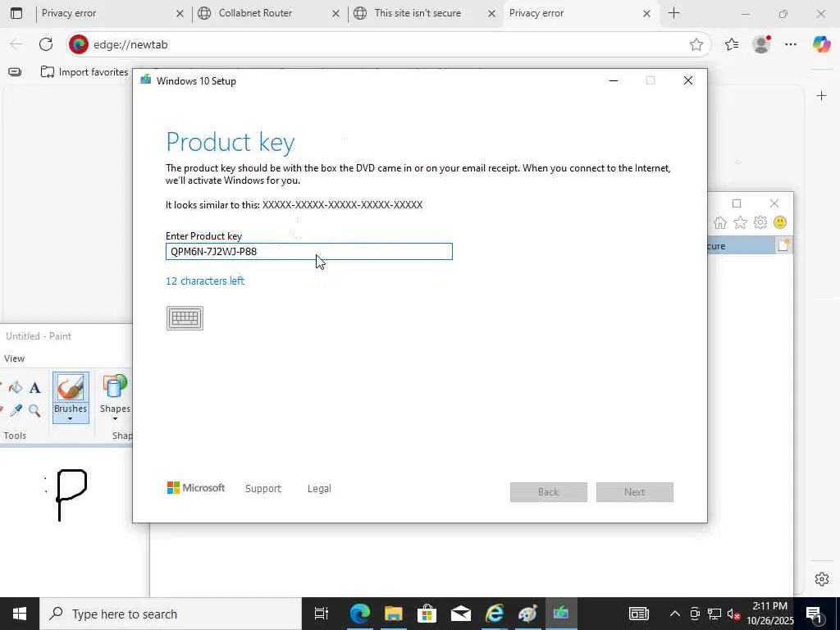Click the Internet Explorer Home icon

(x=720, y=222)
